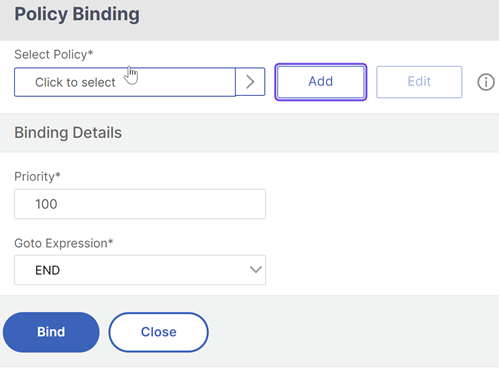This screenshot has height=376, width=500.
Task: Open policy list with right arrow icon
Action: coord(250,82)
